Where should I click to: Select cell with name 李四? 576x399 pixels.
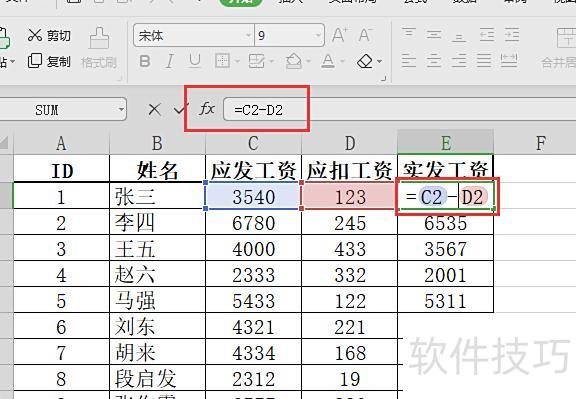[157, 222]
